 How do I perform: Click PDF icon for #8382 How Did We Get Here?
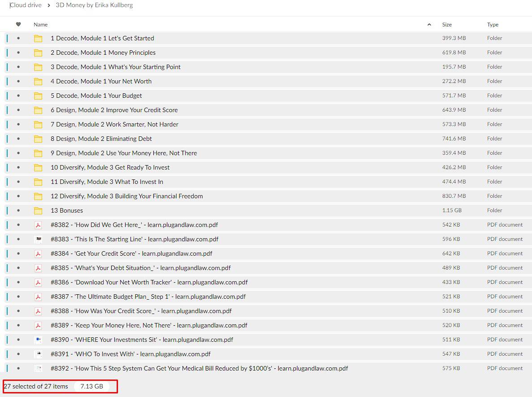(x=38, y=225)
